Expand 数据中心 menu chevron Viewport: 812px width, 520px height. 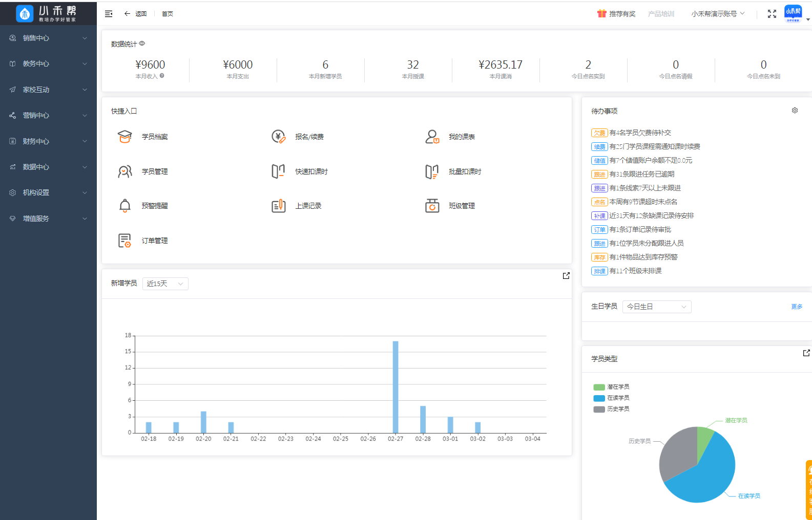point(85,167)
